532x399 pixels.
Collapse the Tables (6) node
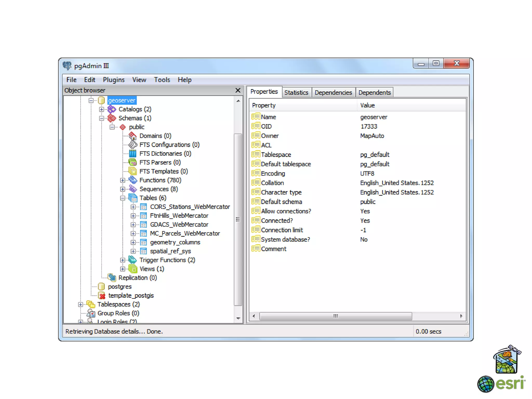(123, 198)
